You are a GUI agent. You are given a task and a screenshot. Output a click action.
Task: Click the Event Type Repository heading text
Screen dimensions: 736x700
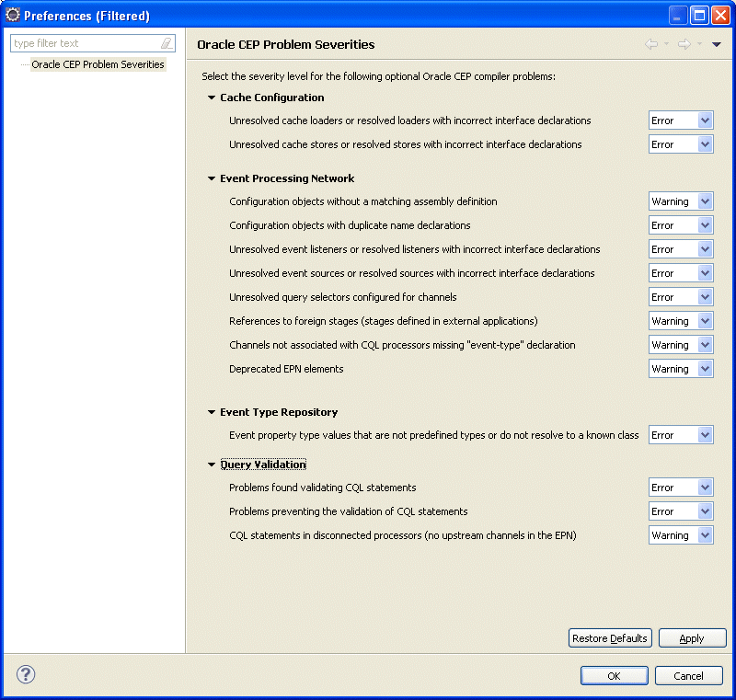tap(279, 412)
